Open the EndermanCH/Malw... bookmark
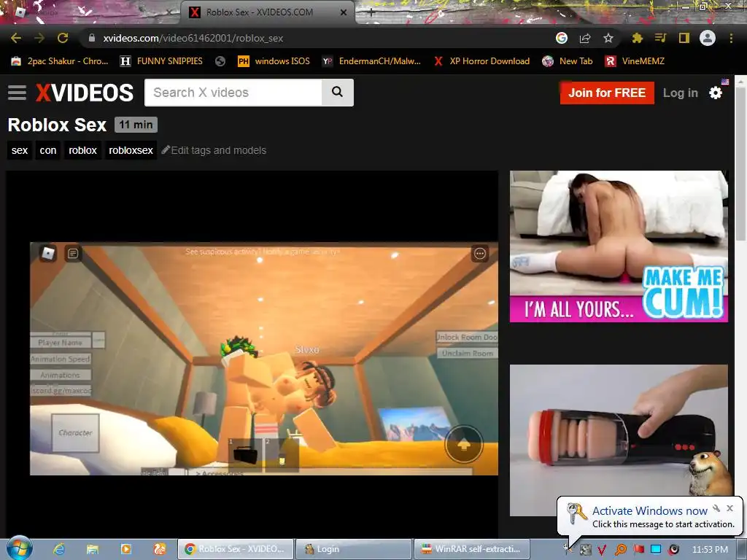Image resolution: width=747 pixels, height=560 pixels. 372,61
